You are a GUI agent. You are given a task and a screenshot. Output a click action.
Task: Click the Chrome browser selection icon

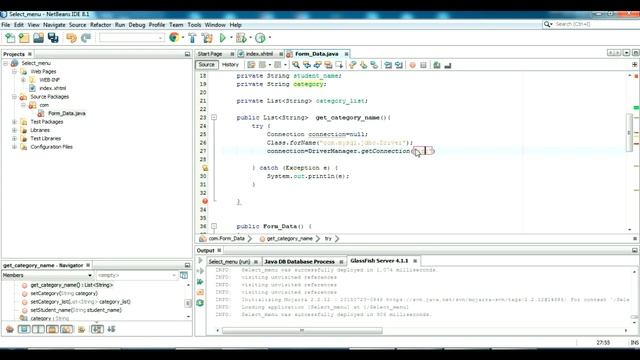174,38
